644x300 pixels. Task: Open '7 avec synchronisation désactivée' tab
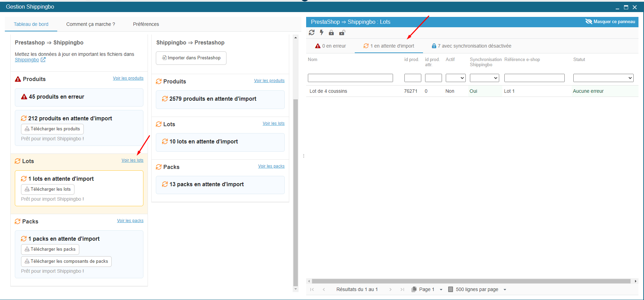click(x=472, y=46)
